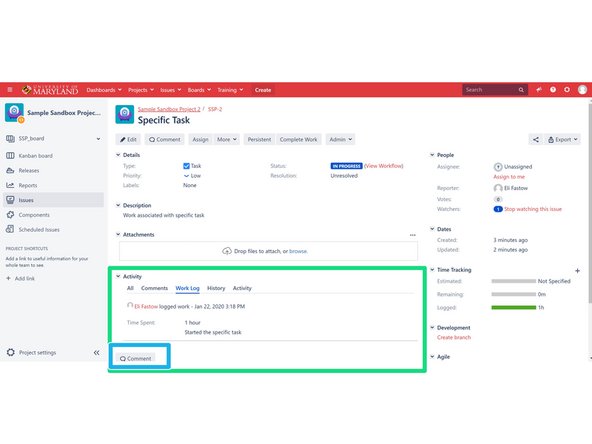Click the Persistent workflow button
The image size is (592, 444).
259,139
